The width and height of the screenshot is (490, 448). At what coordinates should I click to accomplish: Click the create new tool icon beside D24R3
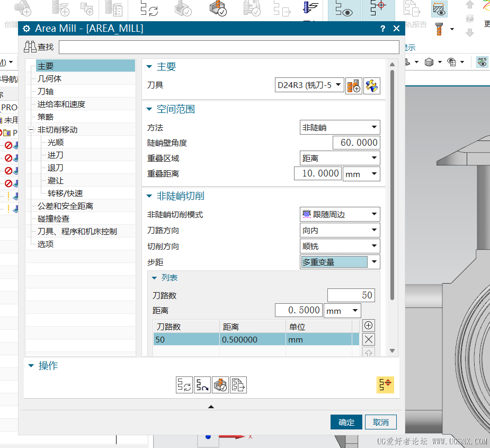pos(353,86)
